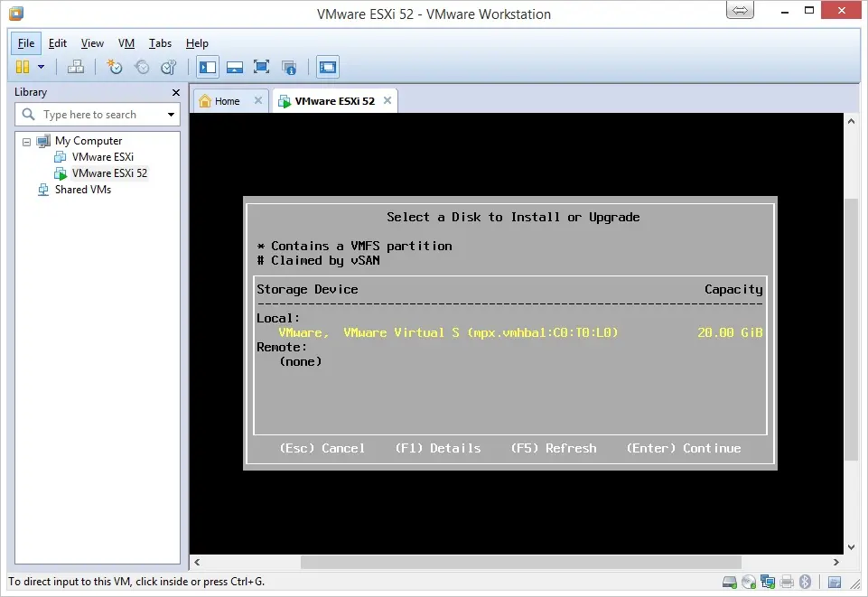Click the Capacity column header

pos(733,289)
